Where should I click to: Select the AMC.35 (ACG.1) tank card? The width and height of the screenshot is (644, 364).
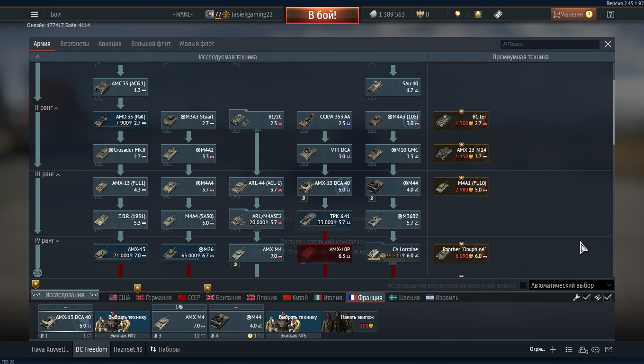coord(120,87)
